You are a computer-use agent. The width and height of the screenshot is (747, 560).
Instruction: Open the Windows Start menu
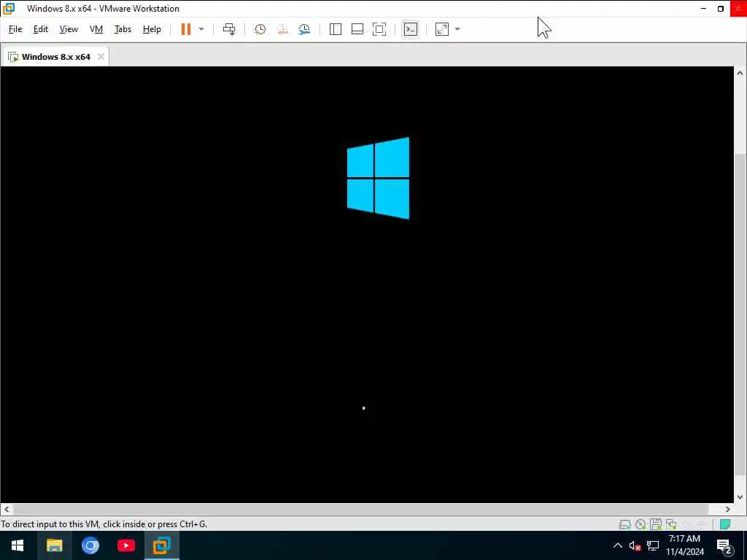(18, 545)
